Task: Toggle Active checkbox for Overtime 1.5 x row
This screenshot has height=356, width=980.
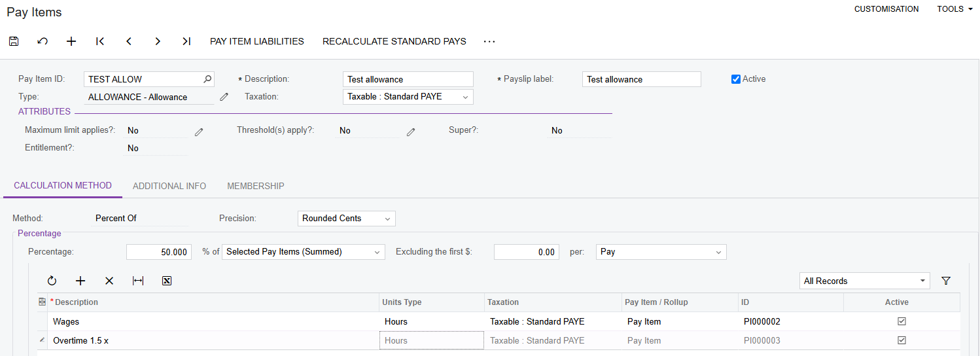Action: 901,340
